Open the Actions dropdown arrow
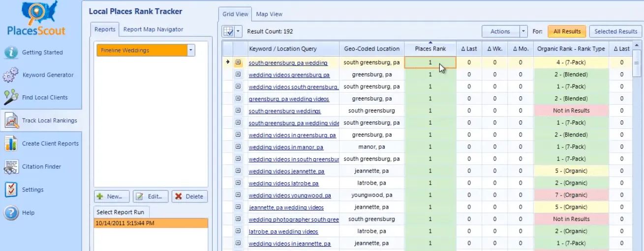 [523, 31]
